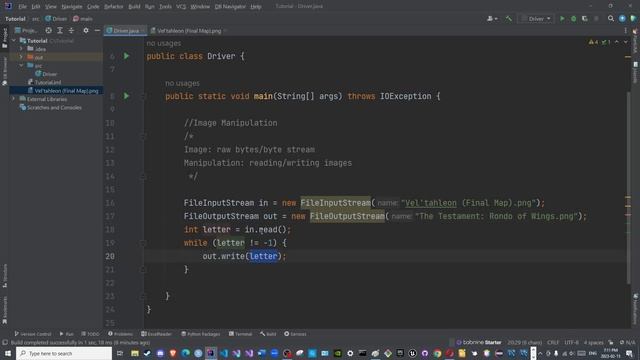Collapse main method fold marker

[x=143, y=96]
